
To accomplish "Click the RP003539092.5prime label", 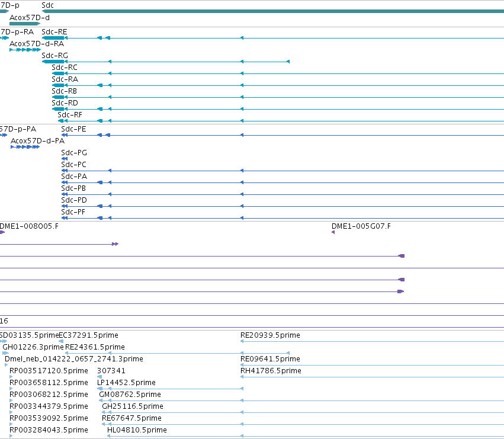I will point(49,418).
